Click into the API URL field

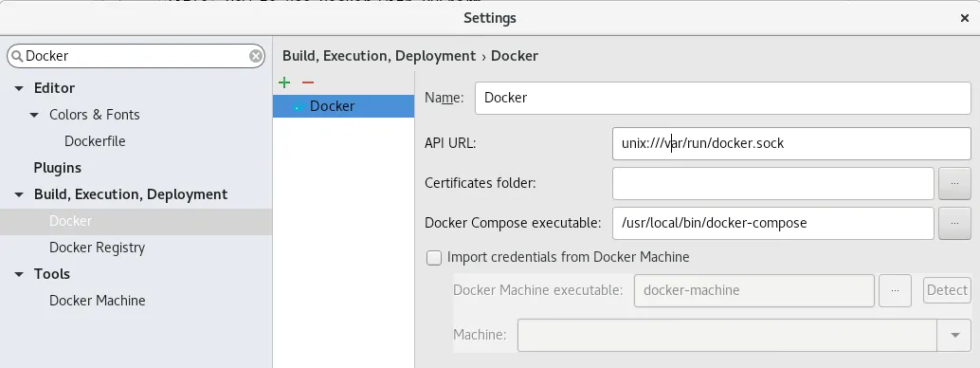pos(791,143)
